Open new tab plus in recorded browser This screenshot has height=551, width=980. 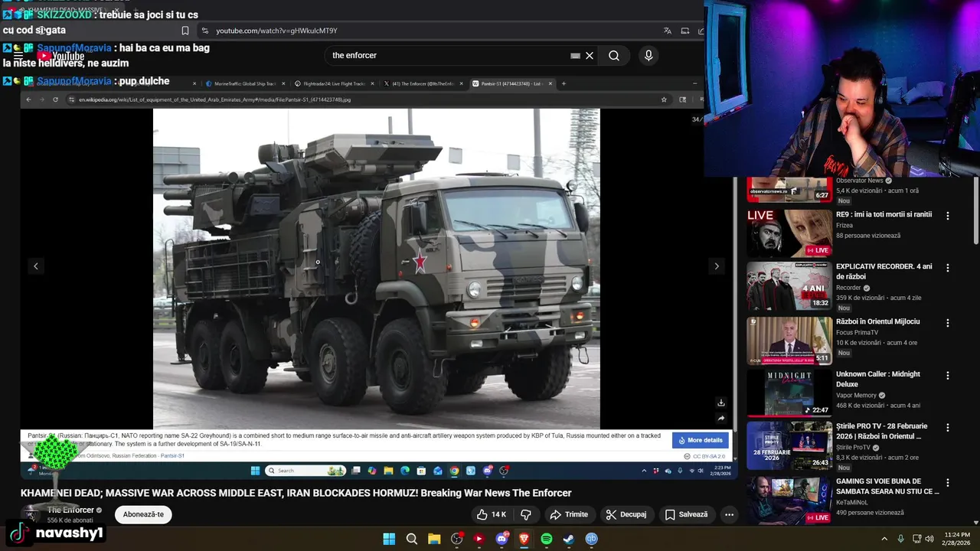563,83
